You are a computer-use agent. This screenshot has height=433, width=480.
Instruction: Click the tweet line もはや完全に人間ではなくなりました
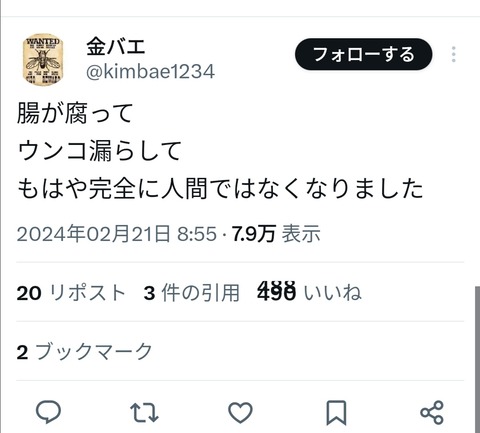click(220, 188)
